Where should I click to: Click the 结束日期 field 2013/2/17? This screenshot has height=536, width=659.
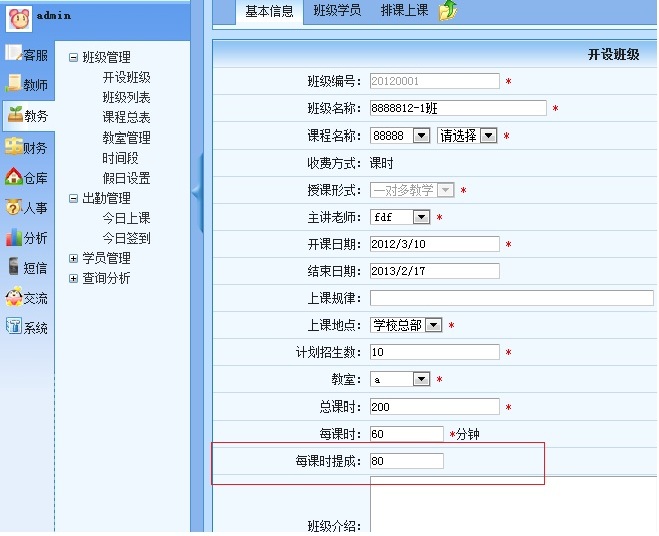point(435,271)
